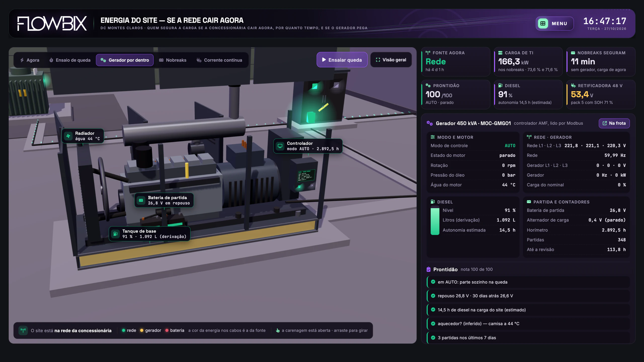
Task: Open the Ensaio de queda tab
Action: pyautogui.click(x=70, y=60)
